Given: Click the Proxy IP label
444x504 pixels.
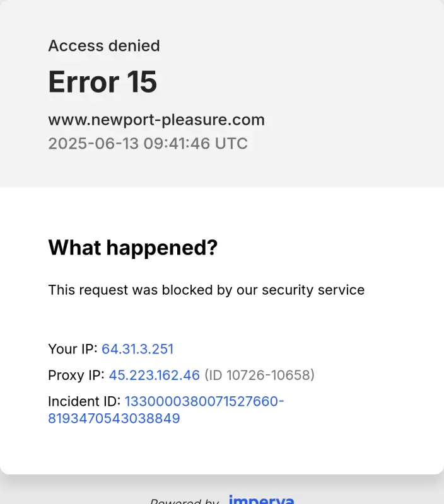Looking at the screenshot, I should coord(76,375).
